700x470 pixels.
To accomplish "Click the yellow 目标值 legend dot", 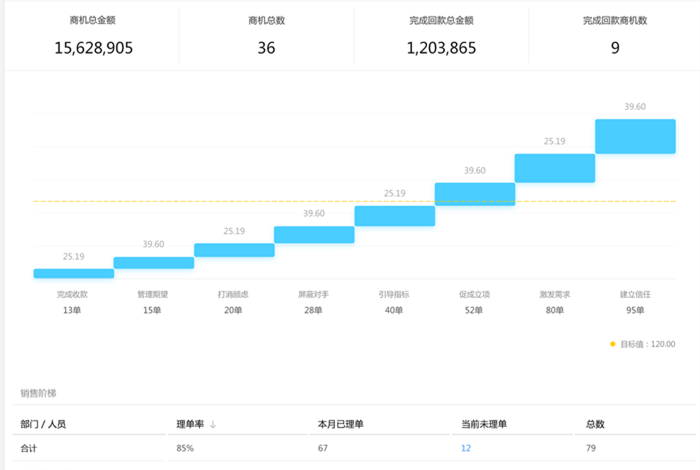I will coord(613,344).
